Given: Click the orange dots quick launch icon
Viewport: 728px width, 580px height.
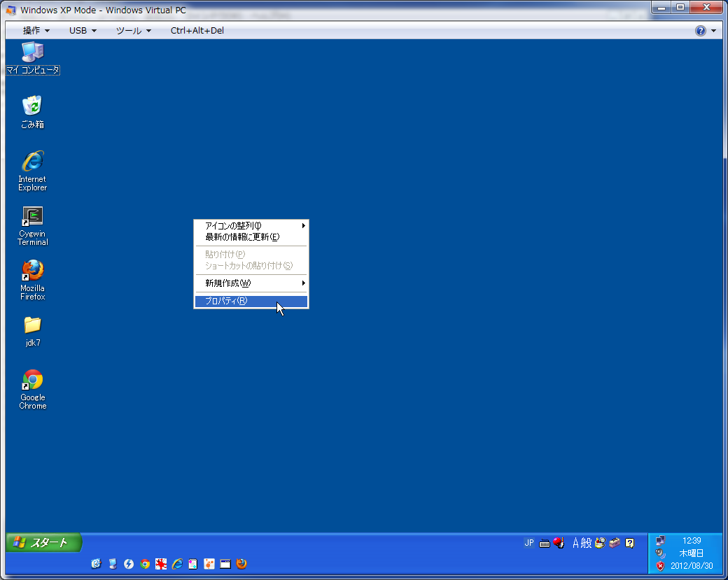Looking at the screenshot, I should 209,564.
